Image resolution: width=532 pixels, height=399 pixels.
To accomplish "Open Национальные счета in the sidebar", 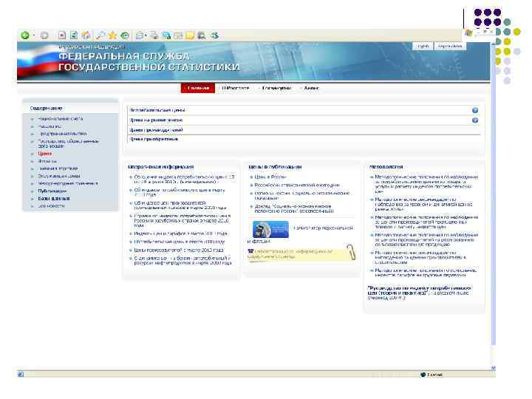I will click(61, 119).
